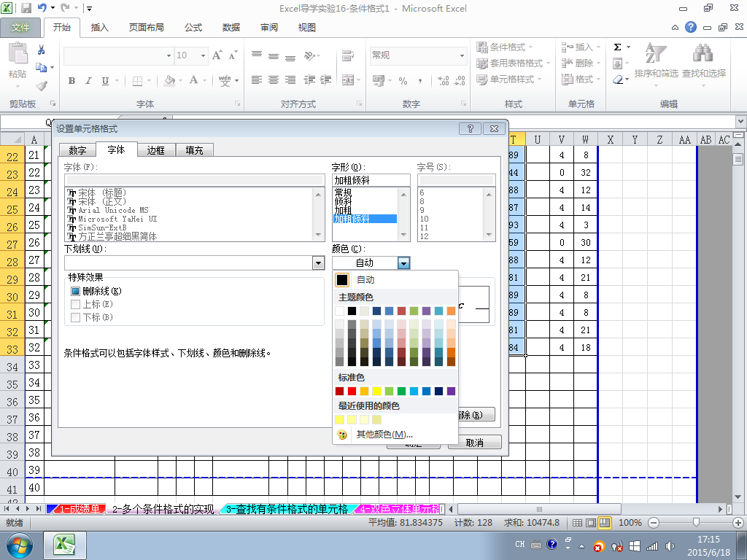Click the Format Painter brush icon

pyautogui.click(x=42, y=86)
